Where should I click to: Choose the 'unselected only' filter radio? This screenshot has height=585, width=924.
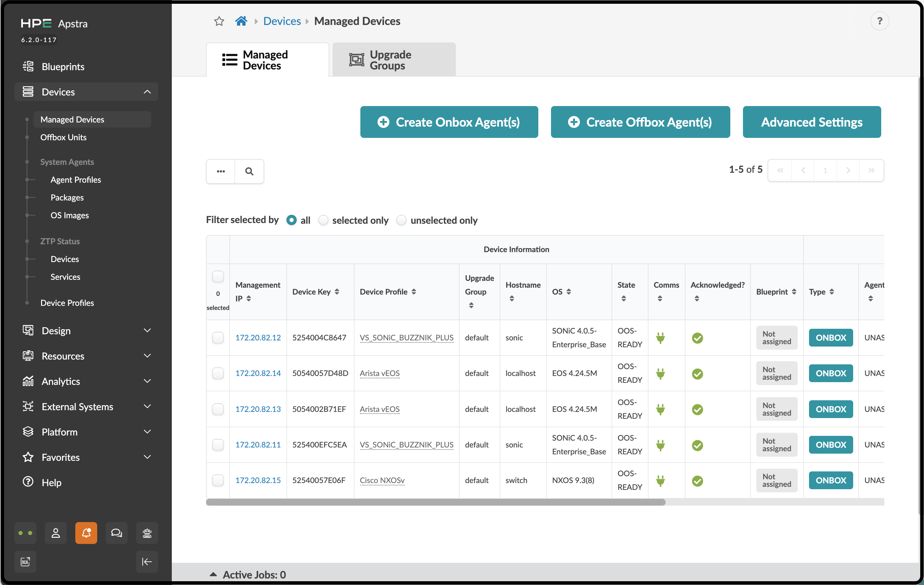[x=401, y=220]
